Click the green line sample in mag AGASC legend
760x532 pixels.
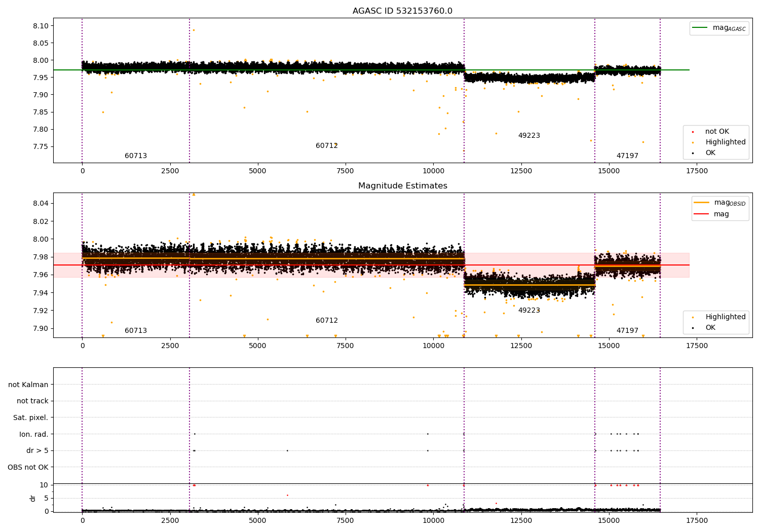point(700,28)
